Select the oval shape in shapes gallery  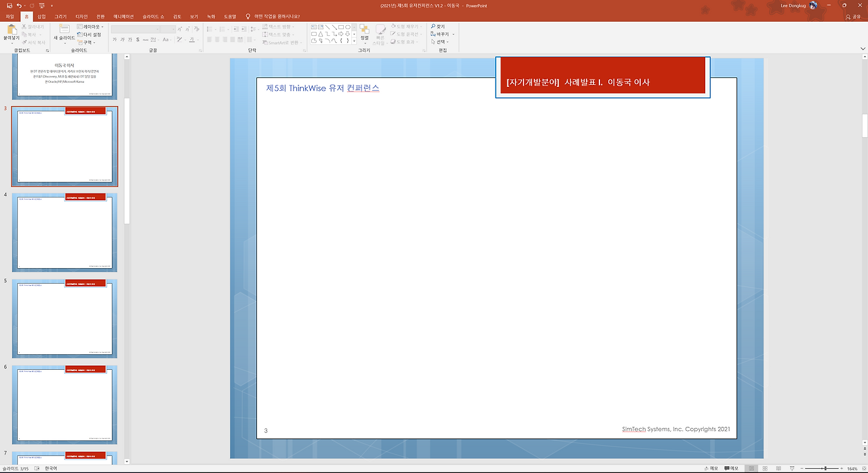(347, 27)
